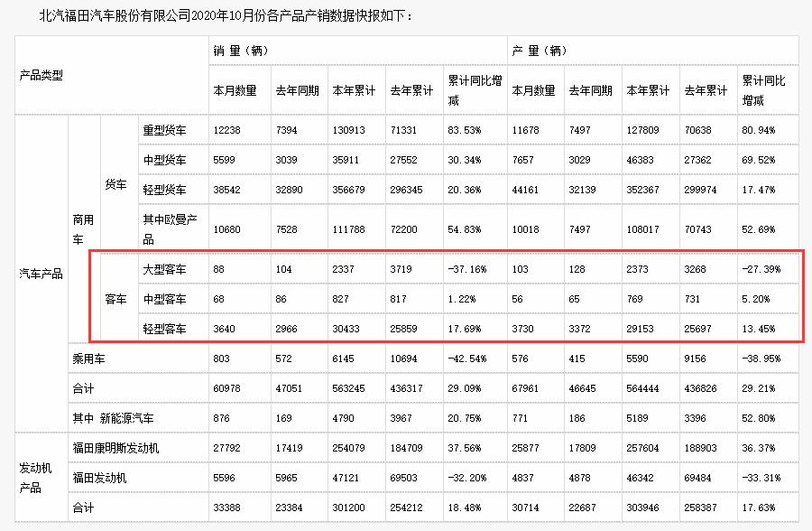This screenshot has width=812, height=531.
Task: Select value 3640 in 轻型客车 row
Action: [x=225, y=329]
